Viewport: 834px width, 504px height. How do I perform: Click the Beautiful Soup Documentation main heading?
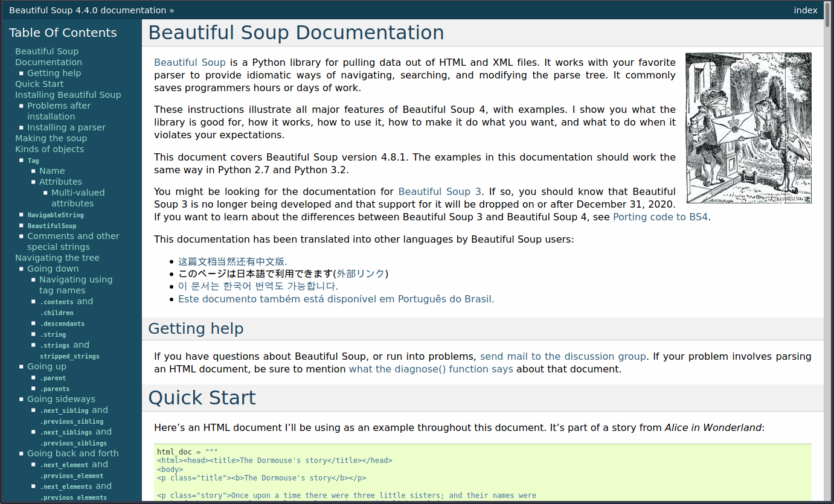click(296, 33)
